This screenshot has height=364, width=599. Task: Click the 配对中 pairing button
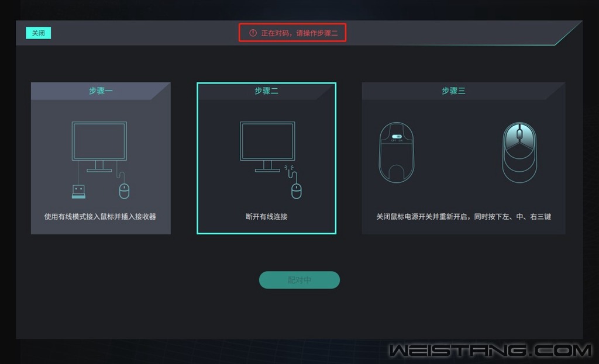pyautogui.click(x=299, y=280)
